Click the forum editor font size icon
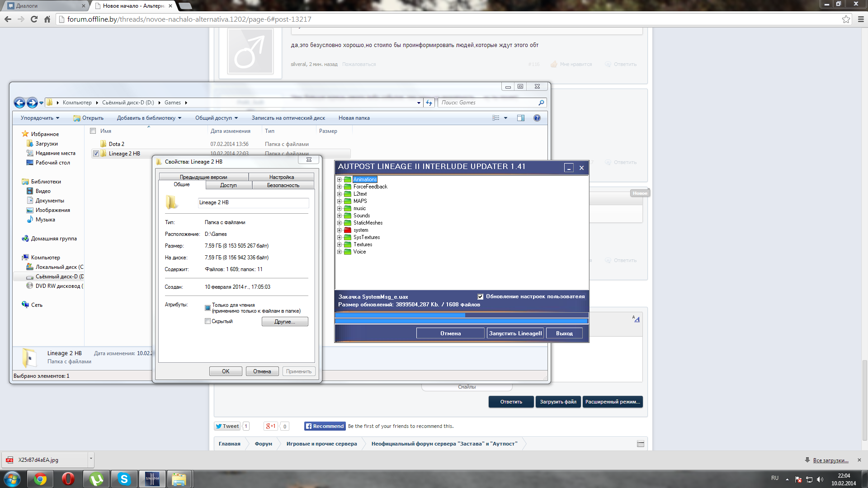 click(x=636, y=319)
